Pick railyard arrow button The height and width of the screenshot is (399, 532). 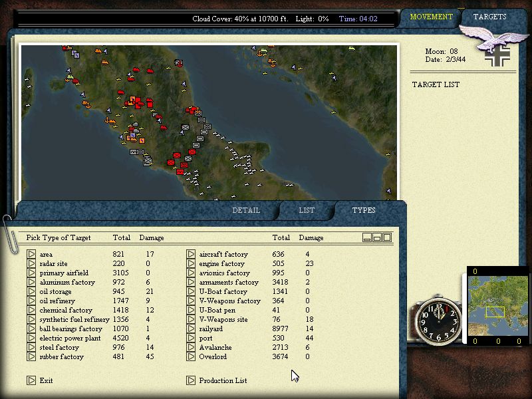191,329
